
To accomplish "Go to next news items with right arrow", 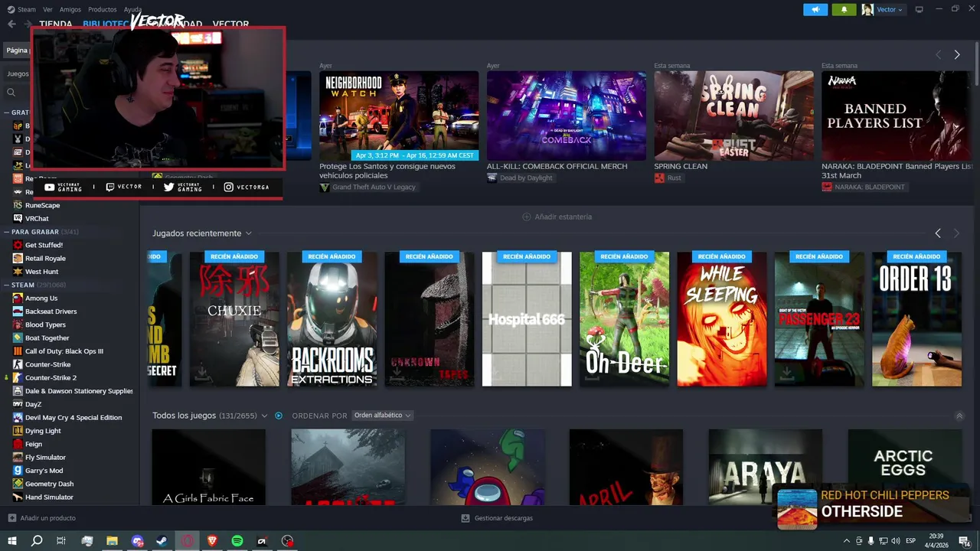I will [957, 54].
